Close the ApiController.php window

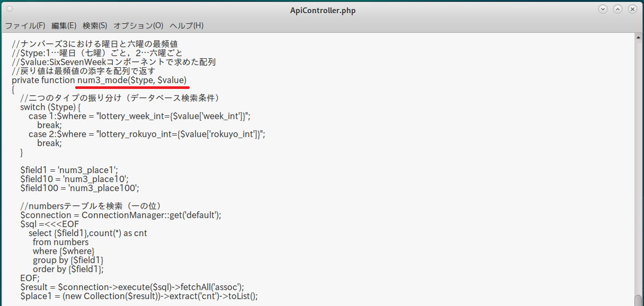pyautogui.click(x=632, y=10)
